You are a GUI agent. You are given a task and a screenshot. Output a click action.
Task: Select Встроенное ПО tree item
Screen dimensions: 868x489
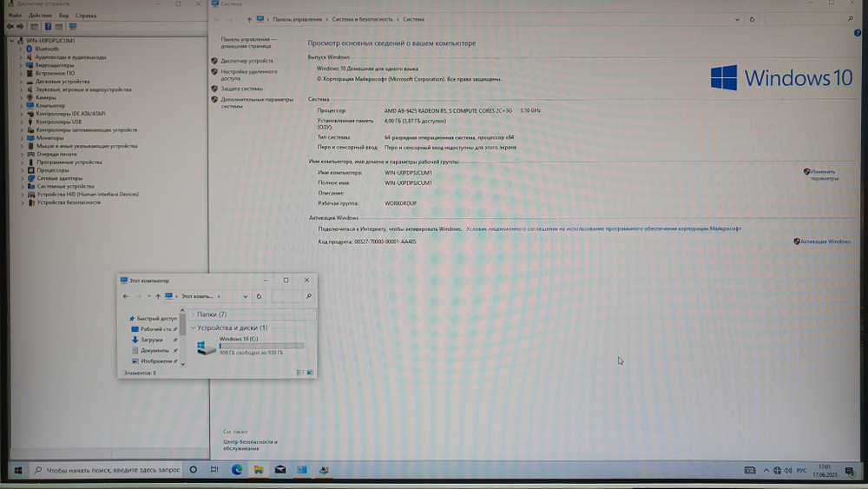tap(55, 73)
